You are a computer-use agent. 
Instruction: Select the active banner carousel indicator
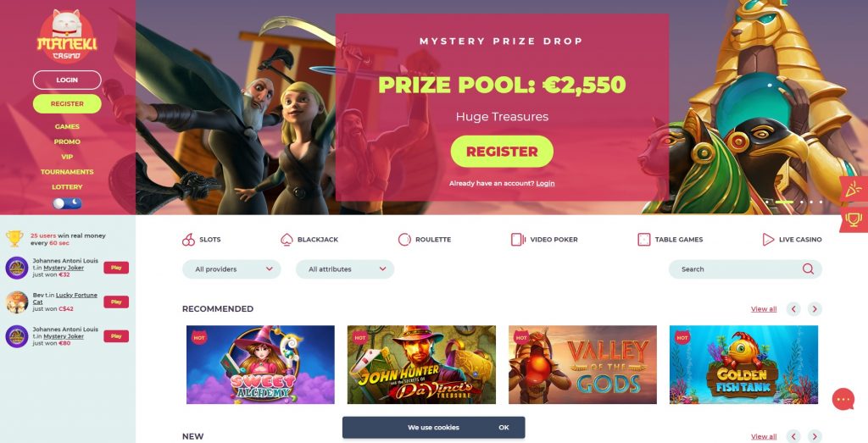coord(784,202)
